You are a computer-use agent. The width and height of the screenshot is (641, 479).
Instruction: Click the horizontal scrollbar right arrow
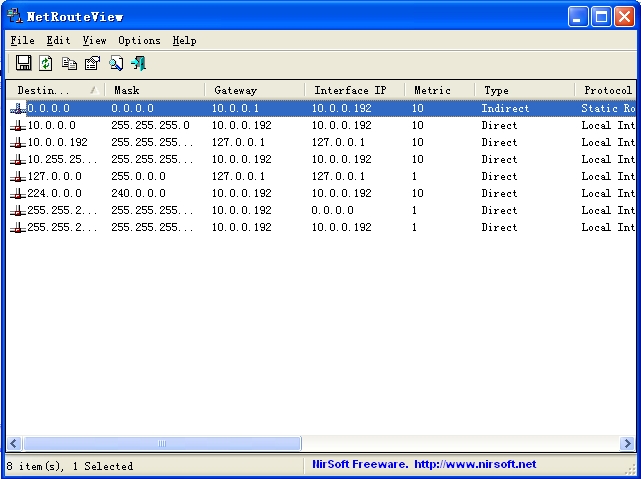(x=627, y=443)
